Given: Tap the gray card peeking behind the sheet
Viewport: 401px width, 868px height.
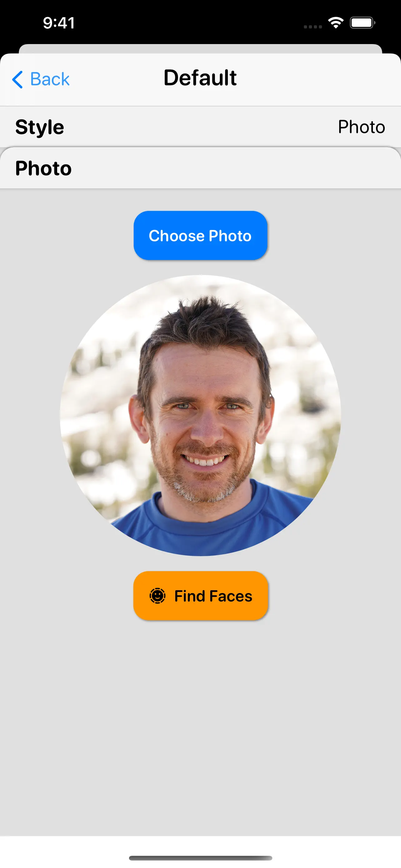Looking at the screenshot, I should tap(200, 48).
